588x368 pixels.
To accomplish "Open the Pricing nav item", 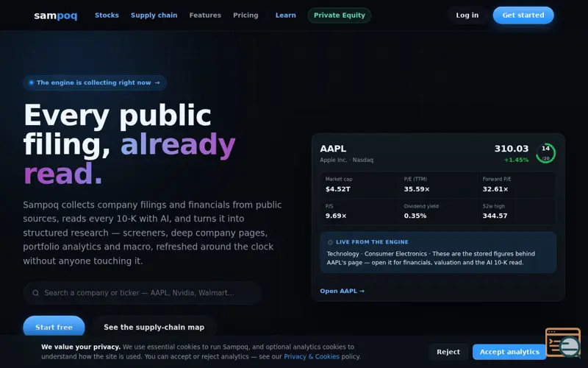I will tap(245, 15).
